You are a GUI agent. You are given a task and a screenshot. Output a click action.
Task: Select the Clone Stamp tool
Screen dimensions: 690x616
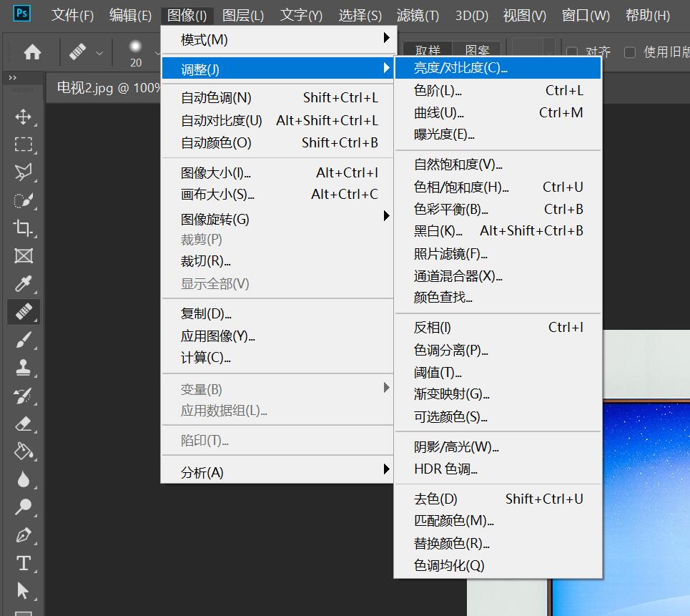coord(24,368)
